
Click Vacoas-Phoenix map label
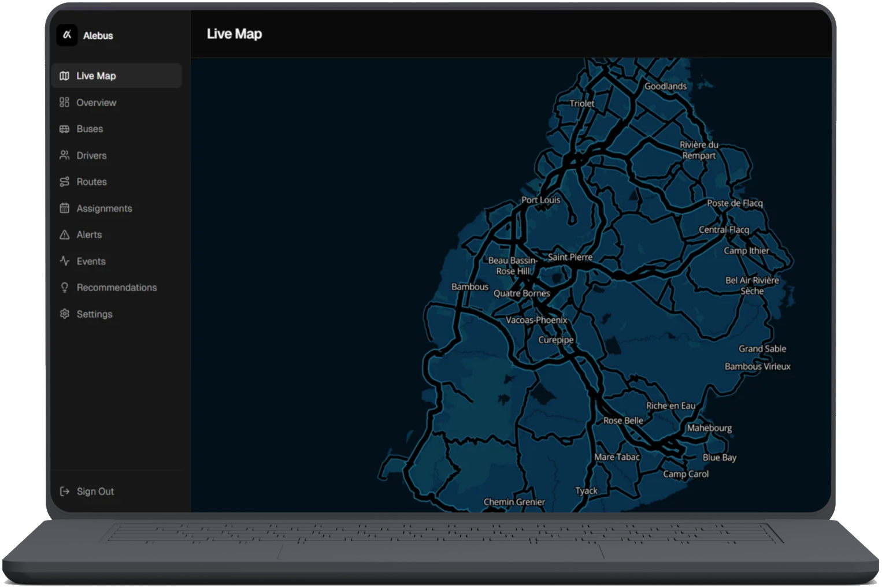pos(536,320)
